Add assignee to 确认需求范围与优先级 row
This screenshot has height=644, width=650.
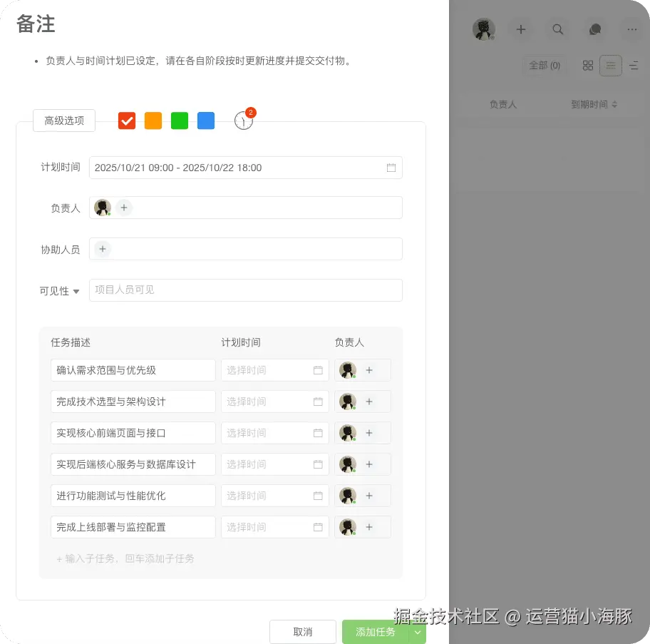pyautogui.click(x=369, y=370)
